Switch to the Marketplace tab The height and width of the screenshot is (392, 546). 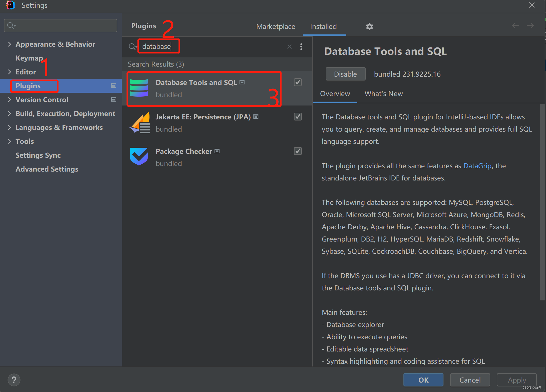point(276,26)
